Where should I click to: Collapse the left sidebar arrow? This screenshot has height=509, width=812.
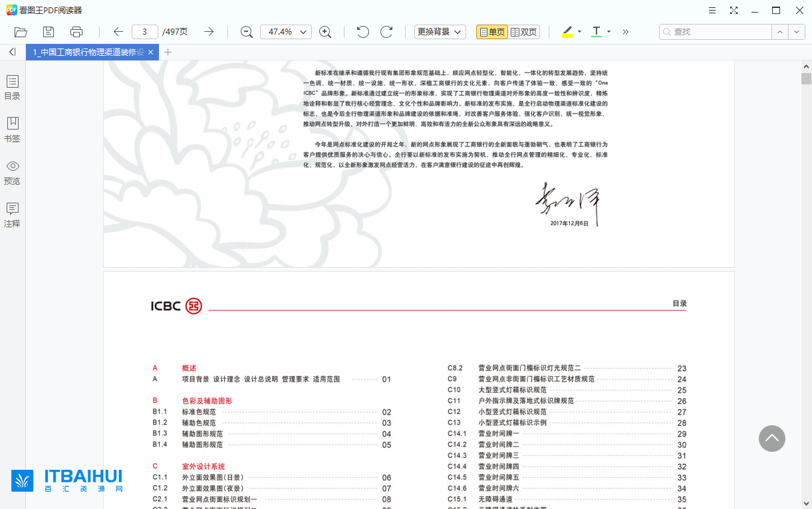[x=12, y=52]
